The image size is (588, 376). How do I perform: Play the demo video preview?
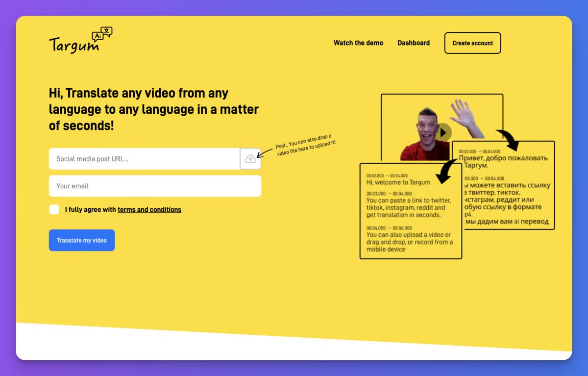pos(443,132)
